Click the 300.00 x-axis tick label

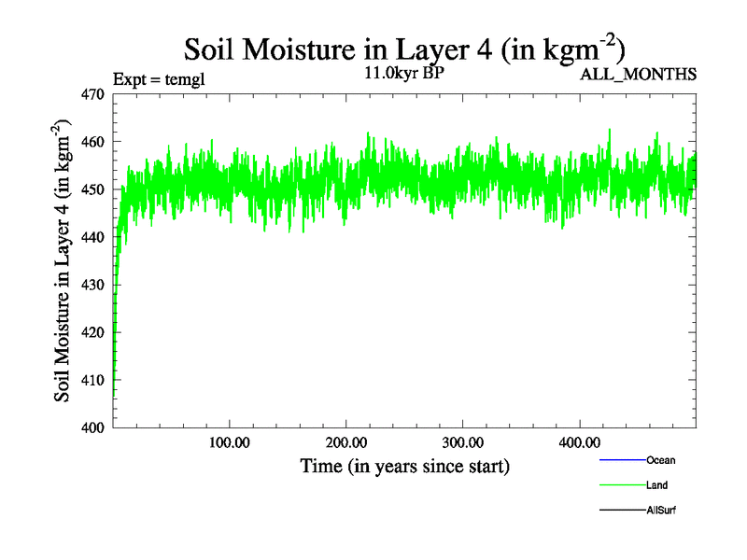(462, 442)
